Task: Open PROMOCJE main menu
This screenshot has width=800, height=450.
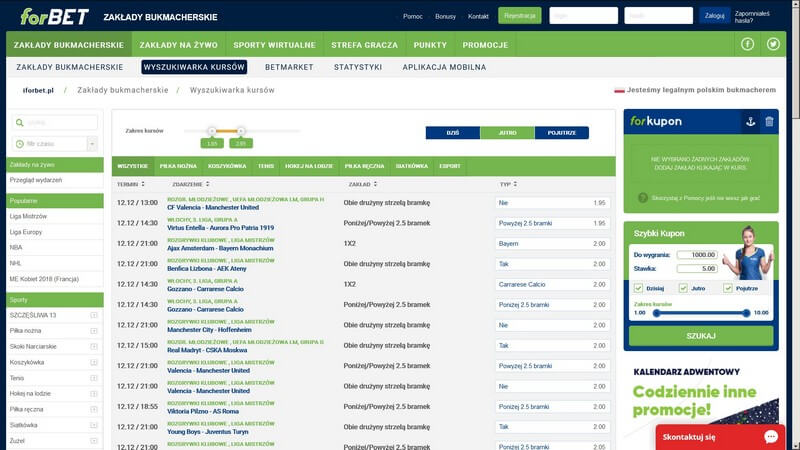Action: pos(485,45)
